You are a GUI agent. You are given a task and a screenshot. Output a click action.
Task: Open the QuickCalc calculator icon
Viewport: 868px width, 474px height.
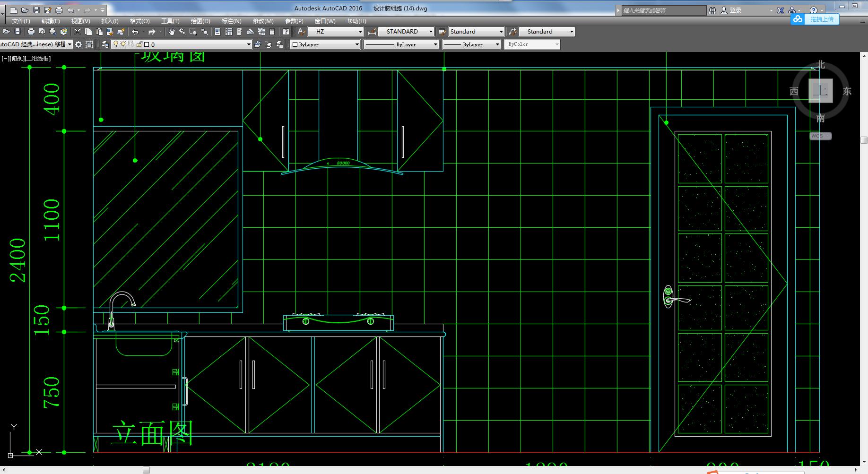(x=272, y=32)
